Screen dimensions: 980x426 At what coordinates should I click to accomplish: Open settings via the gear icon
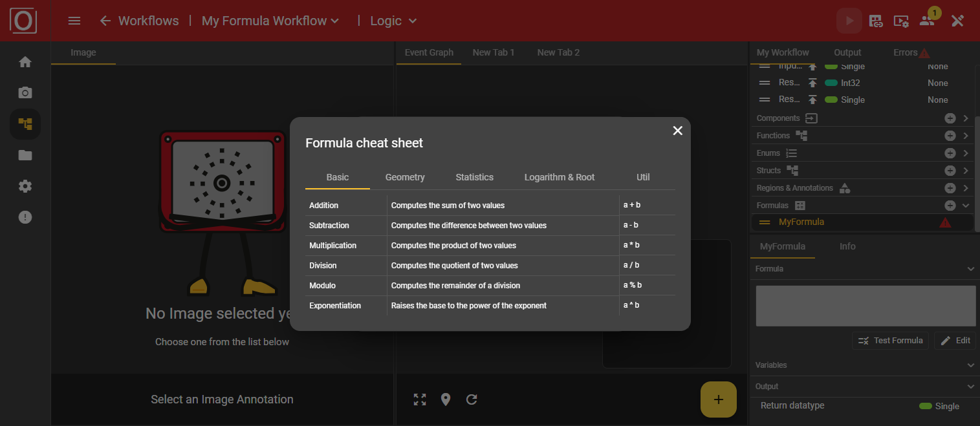pos(25,186)
